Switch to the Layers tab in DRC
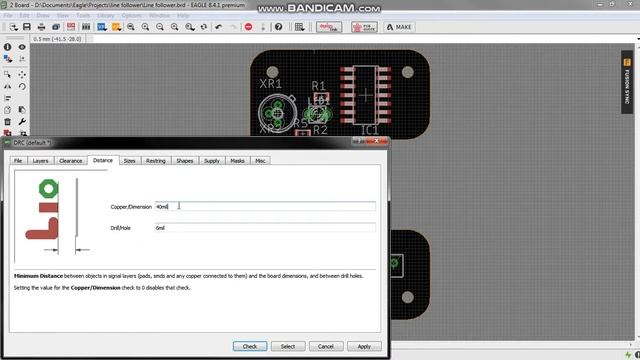 [x=40, y=161]
